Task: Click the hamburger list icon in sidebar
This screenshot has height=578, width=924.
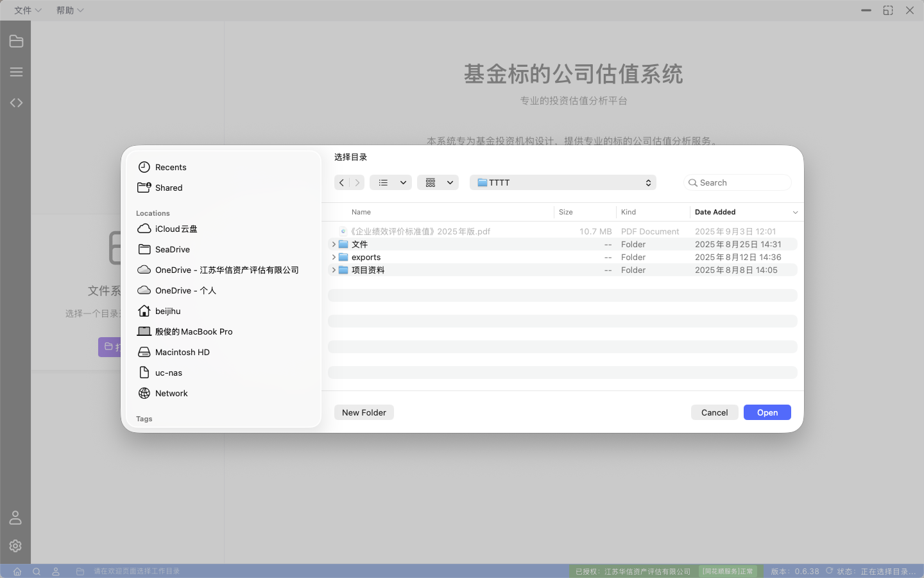Action: (16, 72)
